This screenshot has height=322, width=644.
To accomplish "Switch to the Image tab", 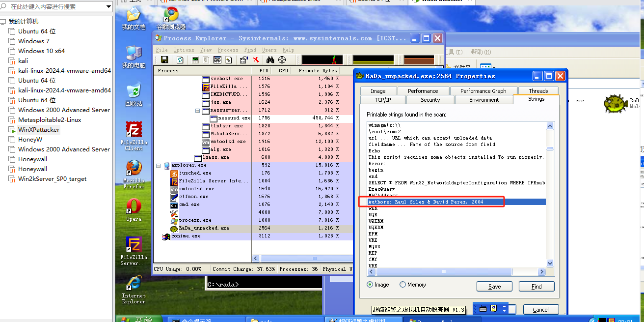I will pyautogui.click(x=378, y=91).
